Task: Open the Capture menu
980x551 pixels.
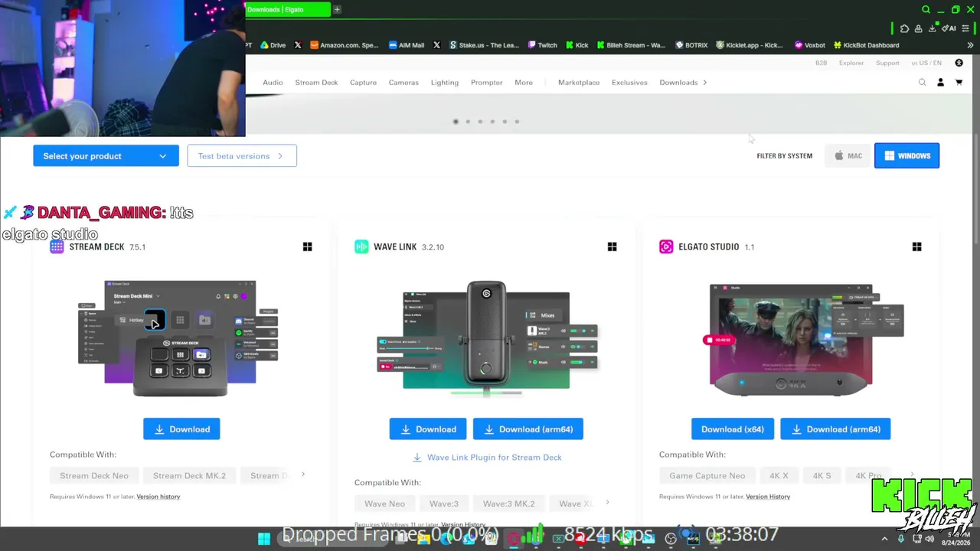Action: [363, 83]
